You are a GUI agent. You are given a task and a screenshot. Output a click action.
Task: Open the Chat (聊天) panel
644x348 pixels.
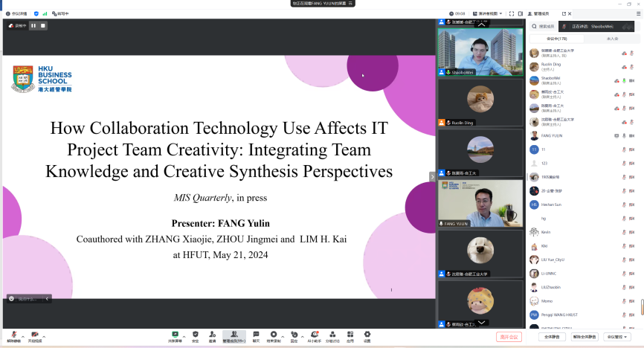click(x=256, y=336)
